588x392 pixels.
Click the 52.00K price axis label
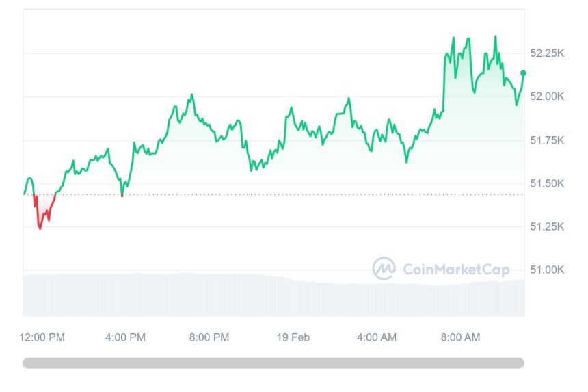547,96
